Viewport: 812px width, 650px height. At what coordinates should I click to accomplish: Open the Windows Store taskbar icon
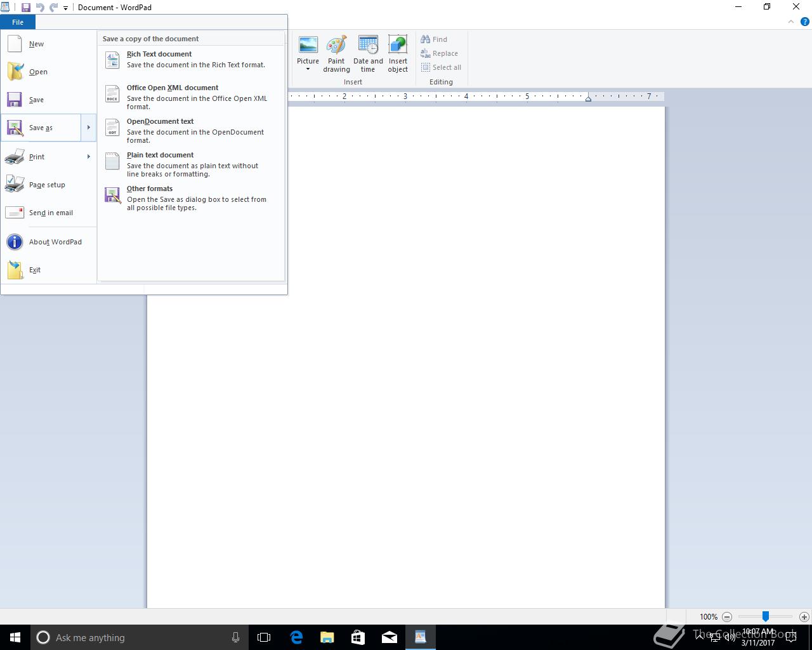point(358,637)
